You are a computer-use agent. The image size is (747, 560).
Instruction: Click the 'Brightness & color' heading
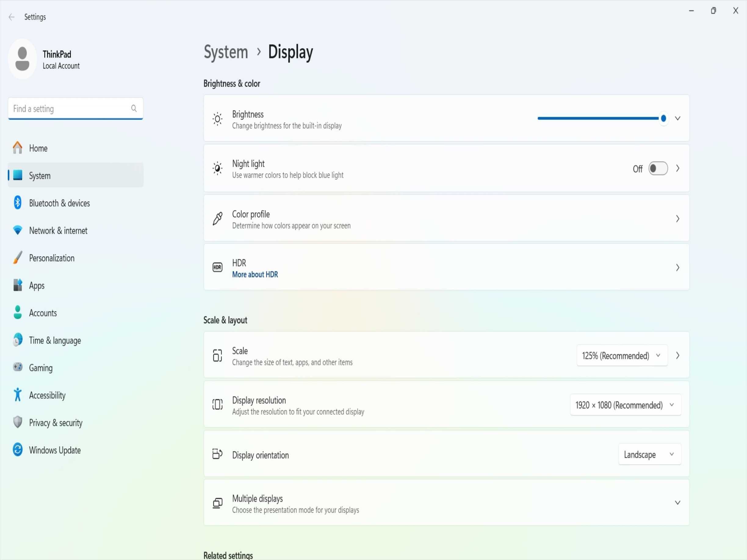click(x=232, y=83)
